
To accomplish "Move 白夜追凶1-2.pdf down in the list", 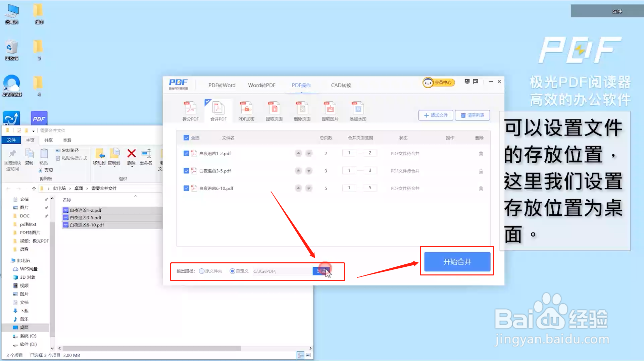I will point(309,153).
